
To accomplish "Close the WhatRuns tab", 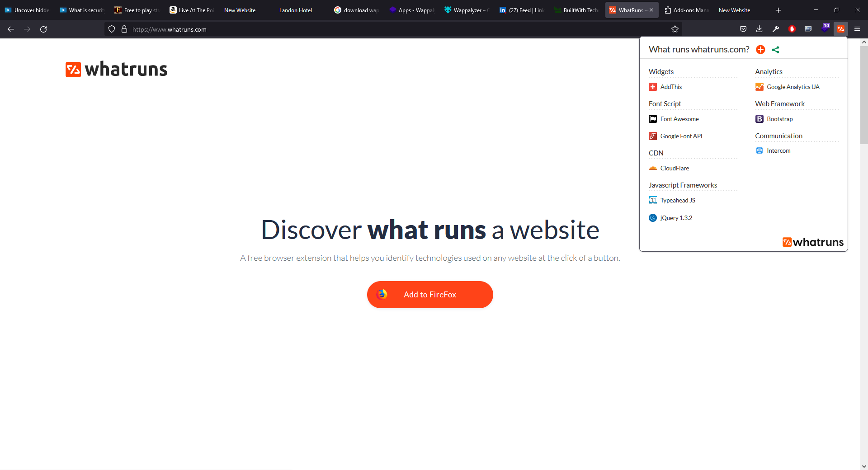I will coord(651,10).
